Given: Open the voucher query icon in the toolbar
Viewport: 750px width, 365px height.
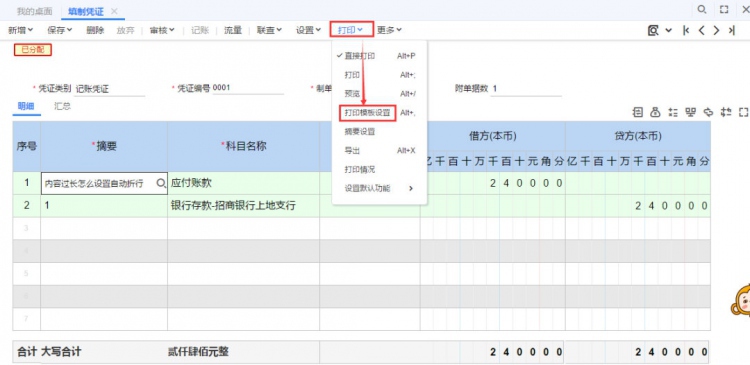Looking at the screenshot, I should click(653, 30).
